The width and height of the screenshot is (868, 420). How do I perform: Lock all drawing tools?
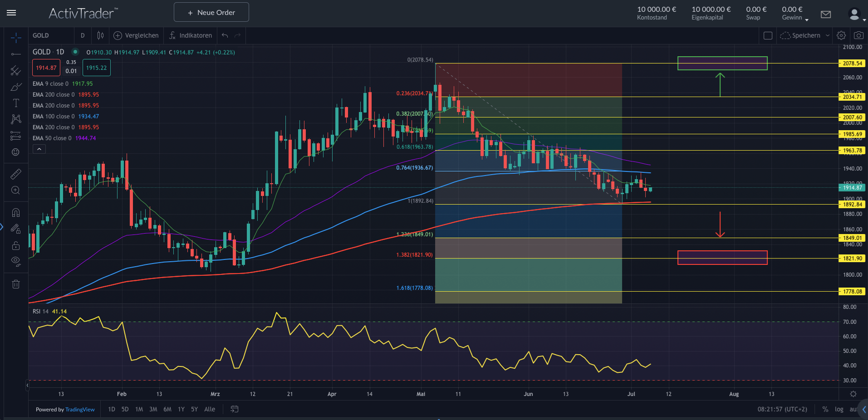coord(16,245)
